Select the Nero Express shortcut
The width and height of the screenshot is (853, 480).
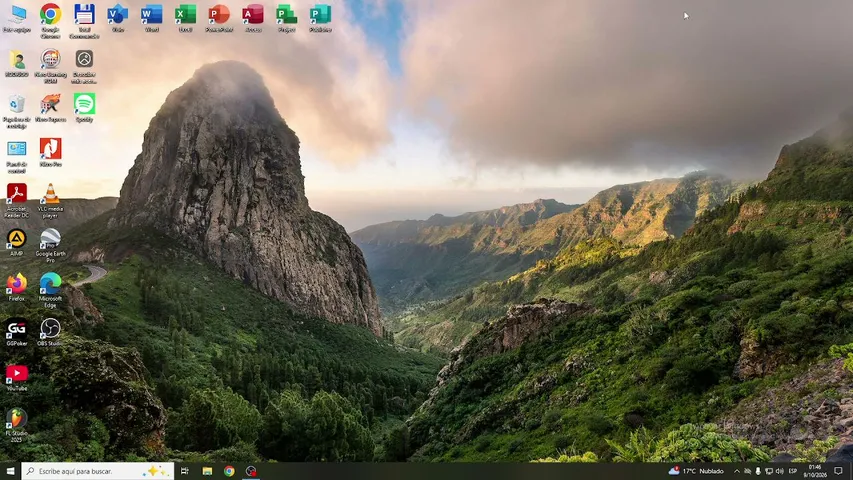(x=50, y=108)
